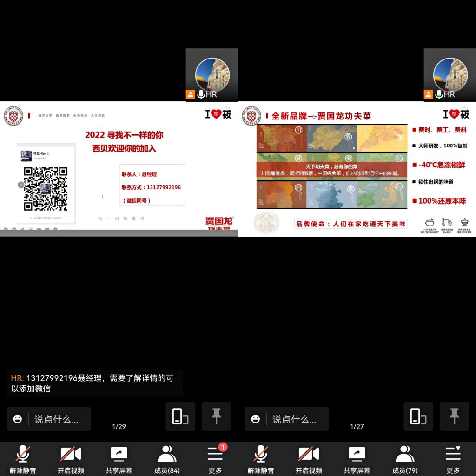Tap pin icon below the QR code slide

216,416
